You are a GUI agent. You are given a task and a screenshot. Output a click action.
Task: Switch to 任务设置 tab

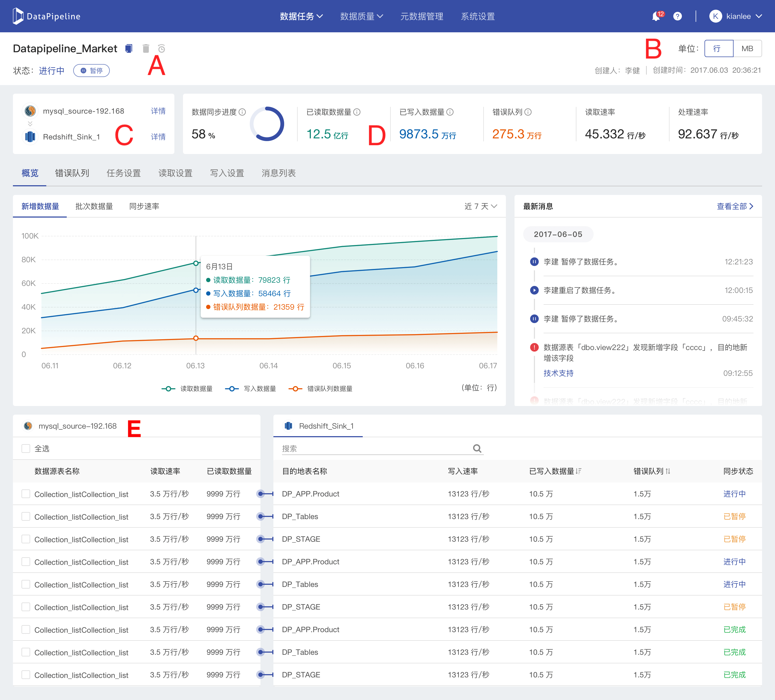(x=124, y=173)
